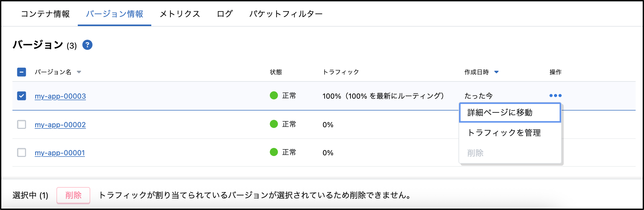
Task: Open the my-app-00002 version link
Action: 60,124
